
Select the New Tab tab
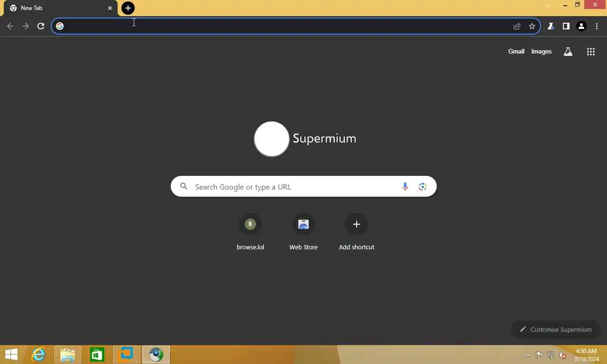59,8
